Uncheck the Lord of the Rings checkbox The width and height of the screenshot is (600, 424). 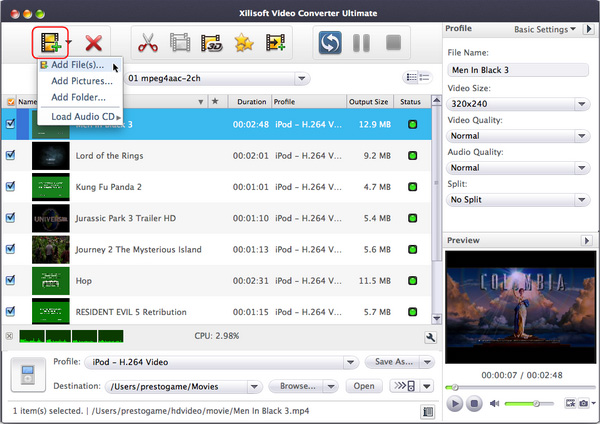11,155
